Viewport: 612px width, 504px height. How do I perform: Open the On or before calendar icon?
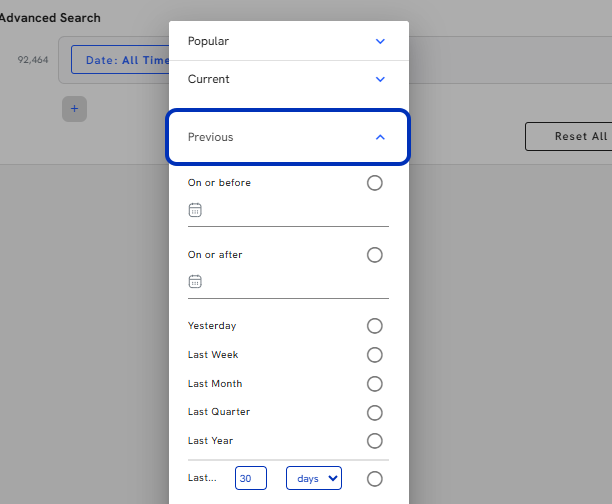pyautogui.click(x=195, y=210)
